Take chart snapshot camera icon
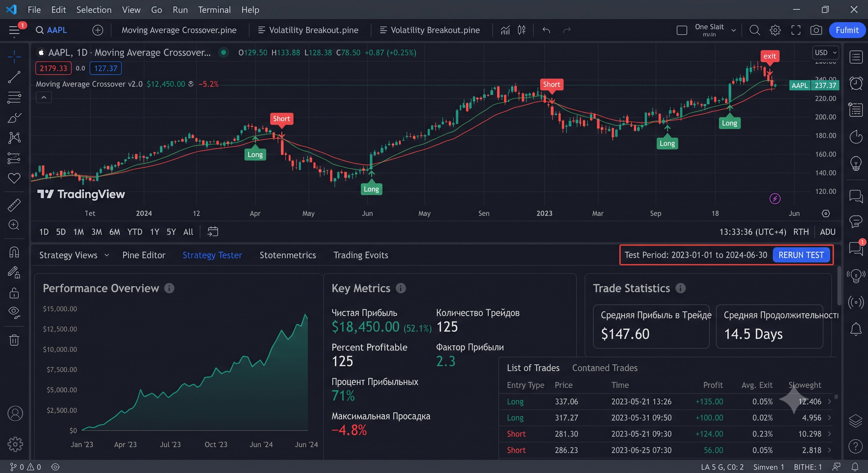Screen dimensions: 868x473 point(816,30)
